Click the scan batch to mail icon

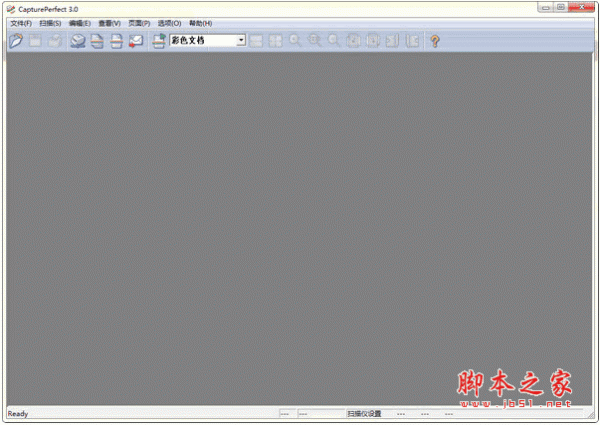(x=136, y=41)
